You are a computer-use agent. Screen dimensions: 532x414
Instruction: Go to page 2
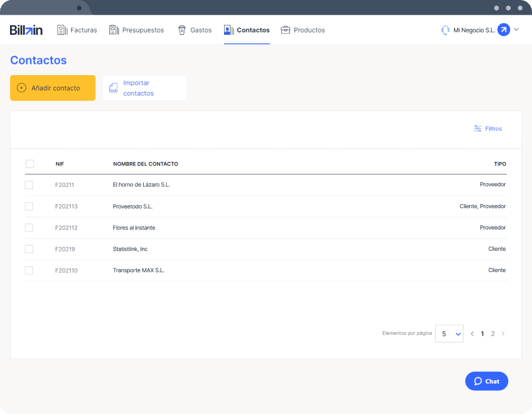click(x=493, y=334)
